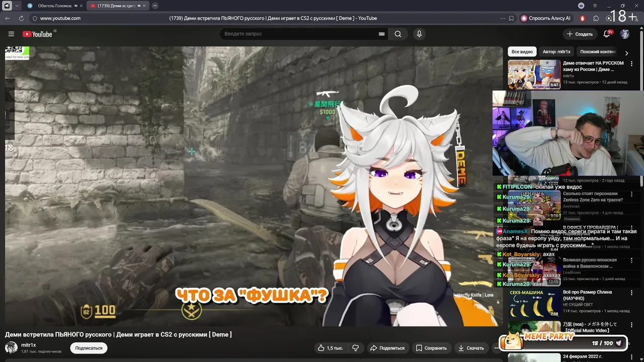Open the 'Деме отвечает НА РУССКОМ' thumbnail
The width and height of the screenshot is (644, 362).
[x=534, y=74]
